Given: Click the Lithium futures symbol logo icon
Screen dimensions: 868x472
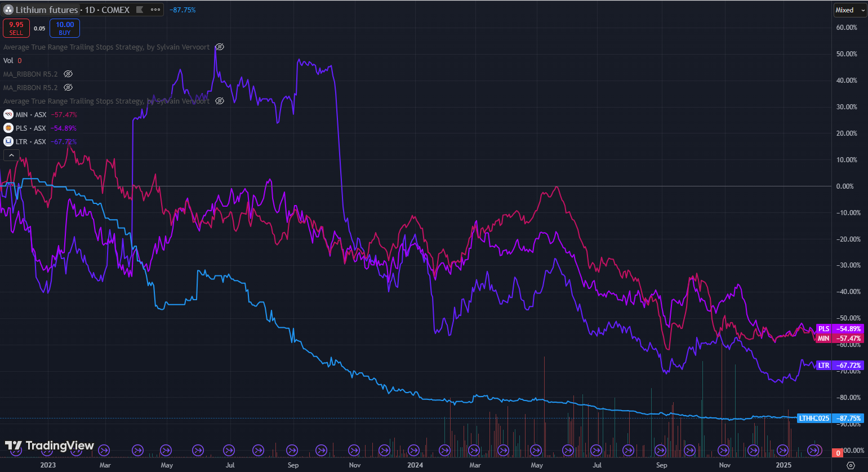Looking at the screenshot, I should [x=8, y=10].
